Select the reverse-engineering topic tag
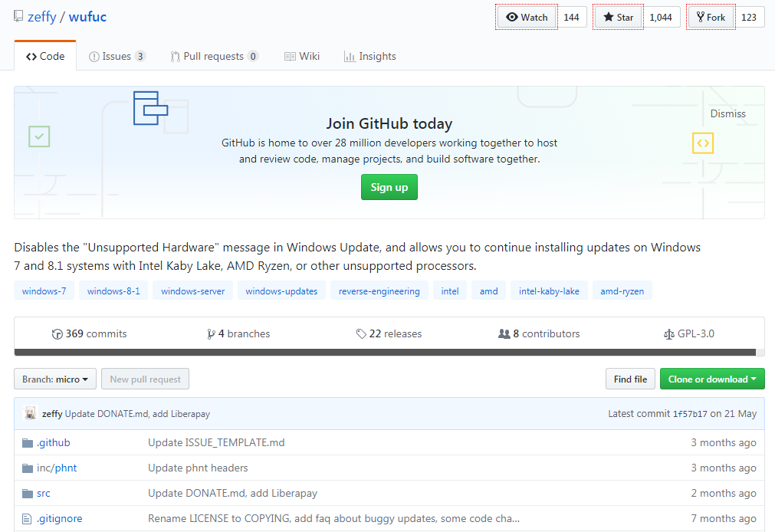Screen dimensions: 775x532 [x=379, y=291]
